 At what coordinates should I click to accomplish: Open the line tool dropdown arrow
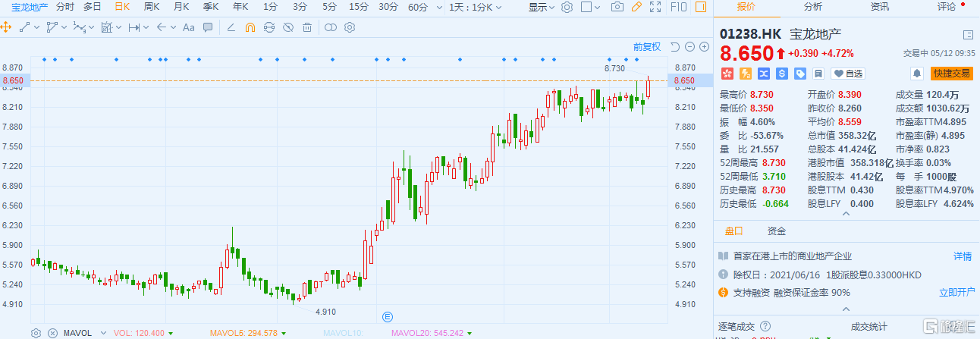36,27
